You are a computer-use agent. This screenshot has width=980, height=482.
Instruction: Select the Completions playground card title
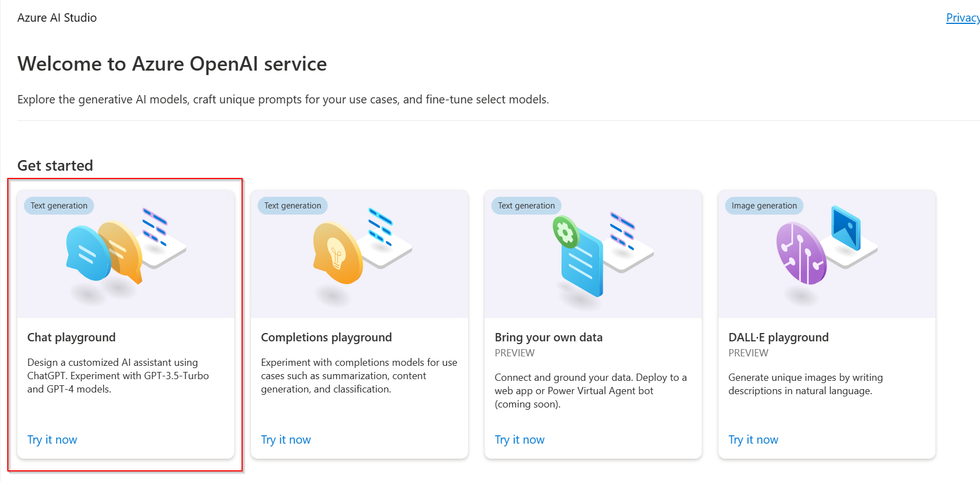(326, 337)
